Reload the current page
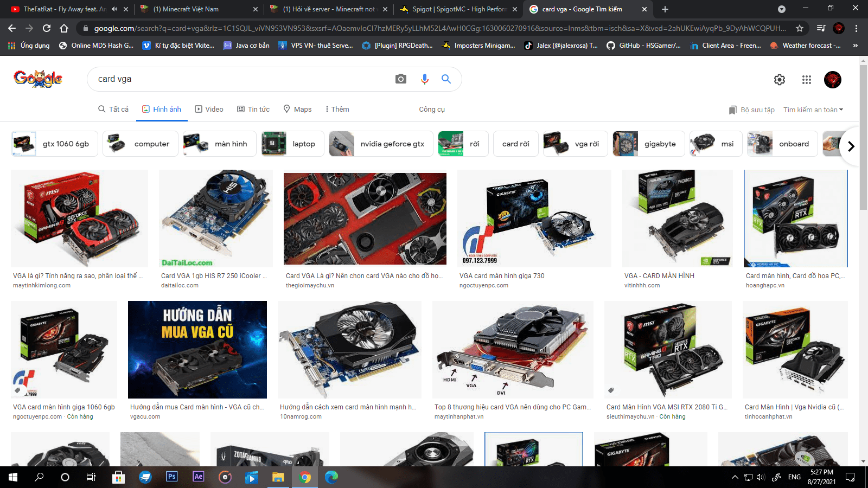868x488 pixels. pyautogui.click(x=47, y=28)
